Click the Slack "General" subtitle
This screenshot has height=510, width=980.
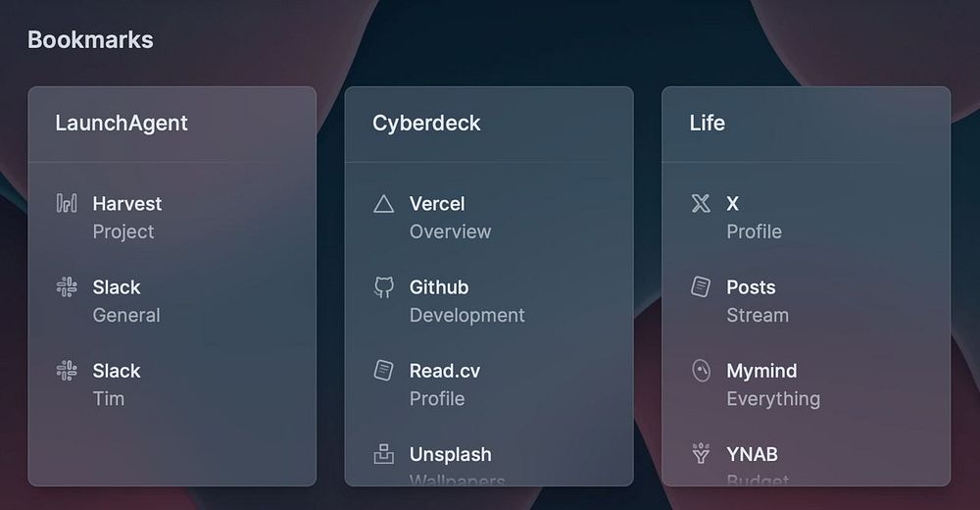(x=126, y=315)
